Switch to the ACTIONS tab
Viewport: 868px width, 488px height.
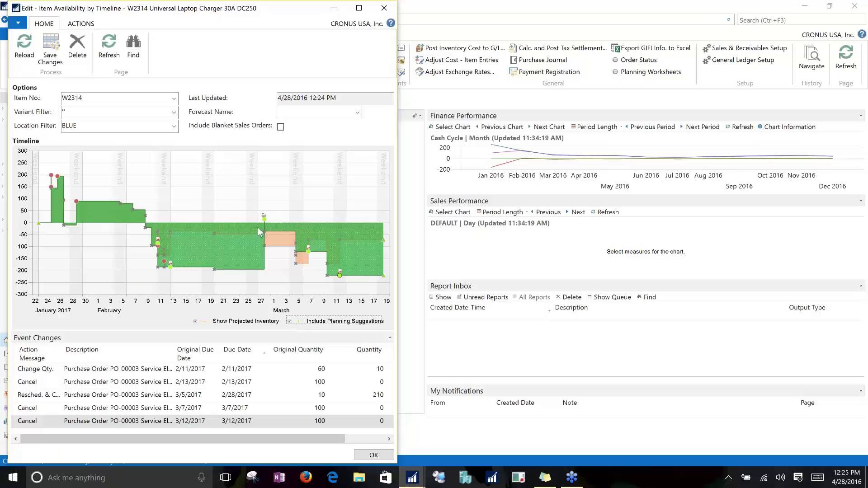click(80, 23)
